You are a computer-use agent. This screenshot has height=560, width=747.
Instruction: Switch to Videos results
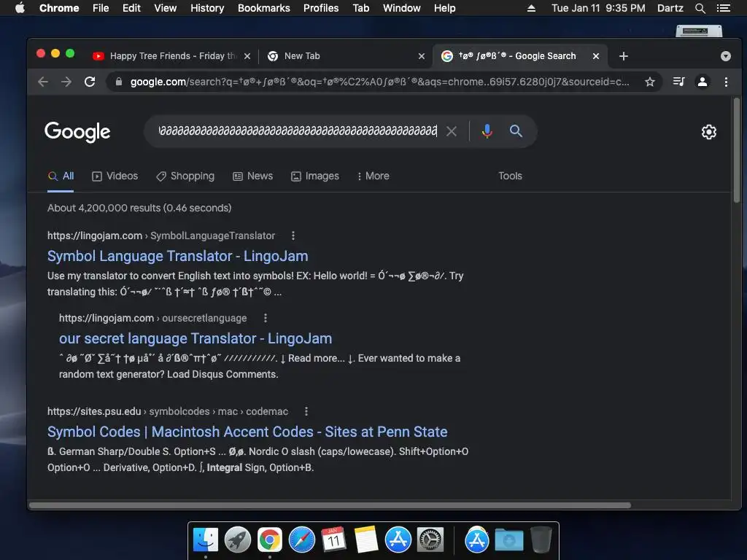pos(115,176)
